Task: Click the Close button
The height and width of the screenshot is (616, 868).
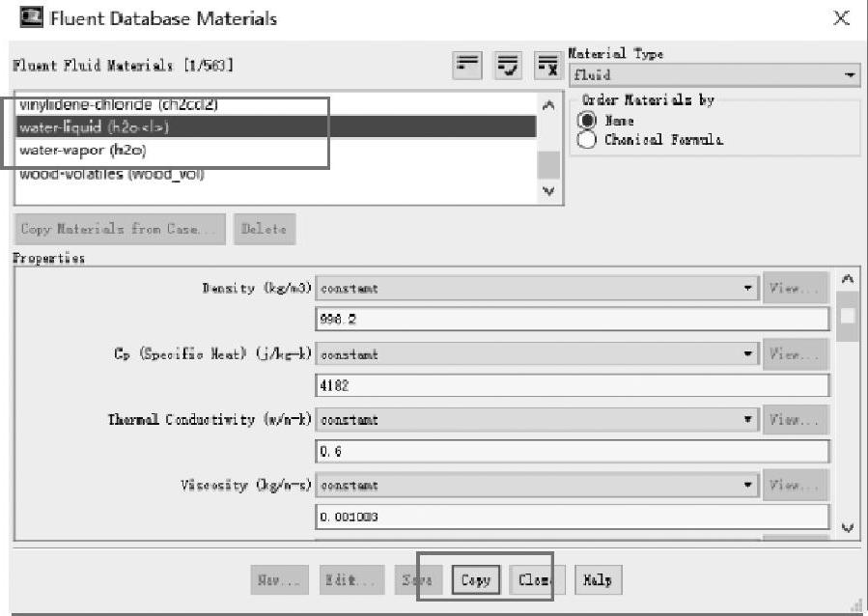Action: (537, 579)
